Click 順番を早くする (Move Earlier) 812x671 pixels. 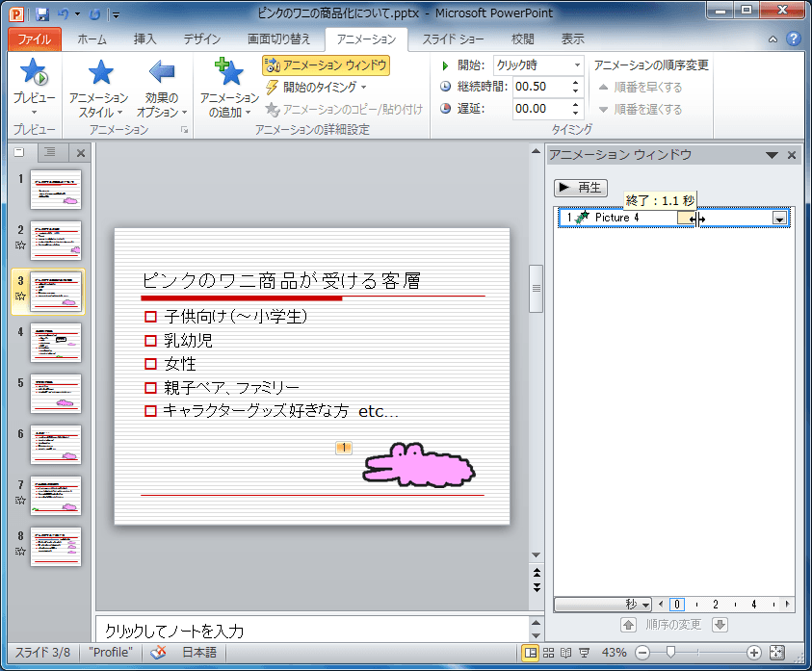pyautogui.click(x=641, y=87)
